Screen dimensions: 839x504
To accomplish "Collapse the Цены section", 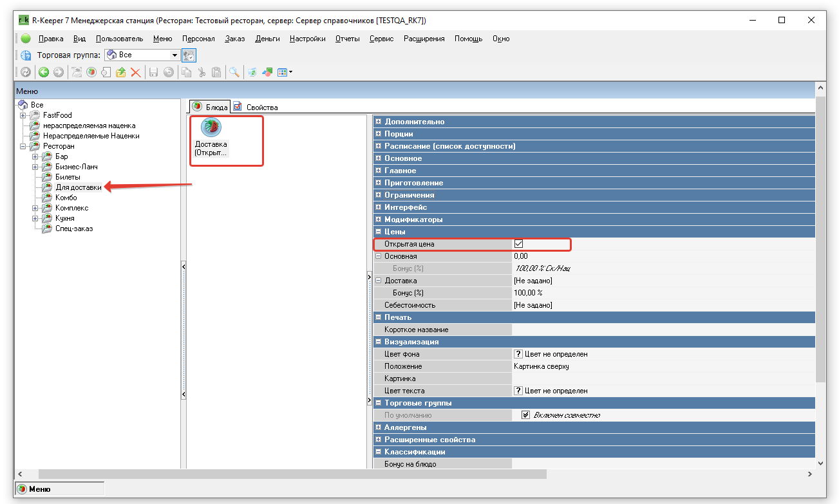I will tap(379, 232).
